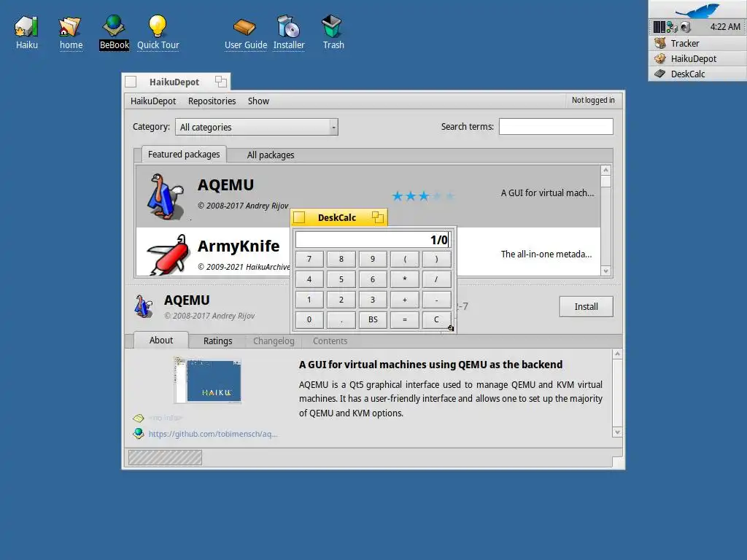Click the Search terms input field
747x560 pixels.
(555, 127)
